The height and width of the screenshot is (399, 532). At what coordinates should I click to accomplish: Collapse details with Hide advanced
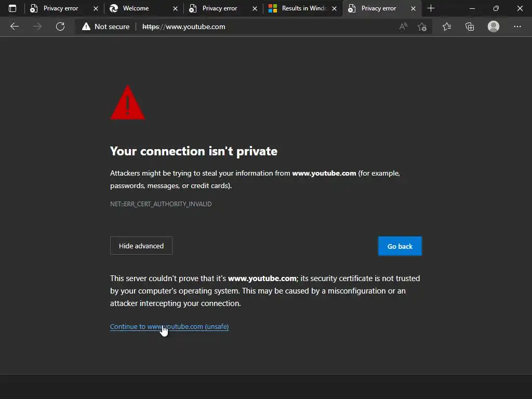pyautogui.click(x=141, y=246)
